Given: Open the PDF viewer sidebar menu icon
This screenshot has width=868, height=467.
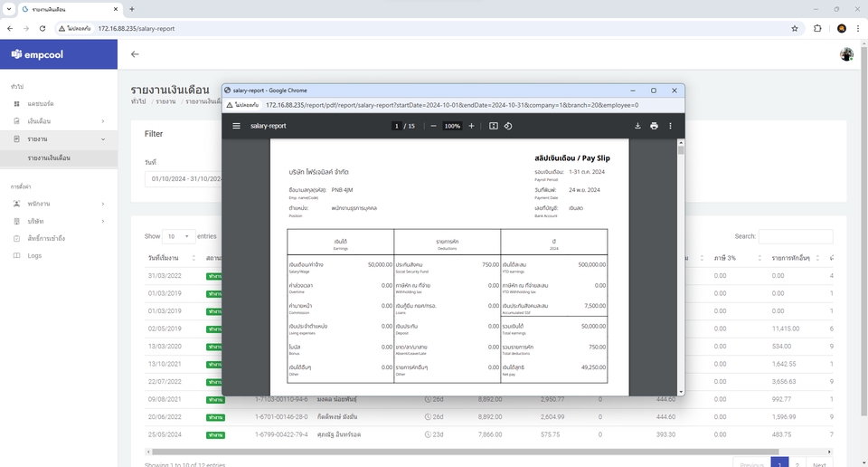Looking at the screenshot, I should [x=236, y=126].
